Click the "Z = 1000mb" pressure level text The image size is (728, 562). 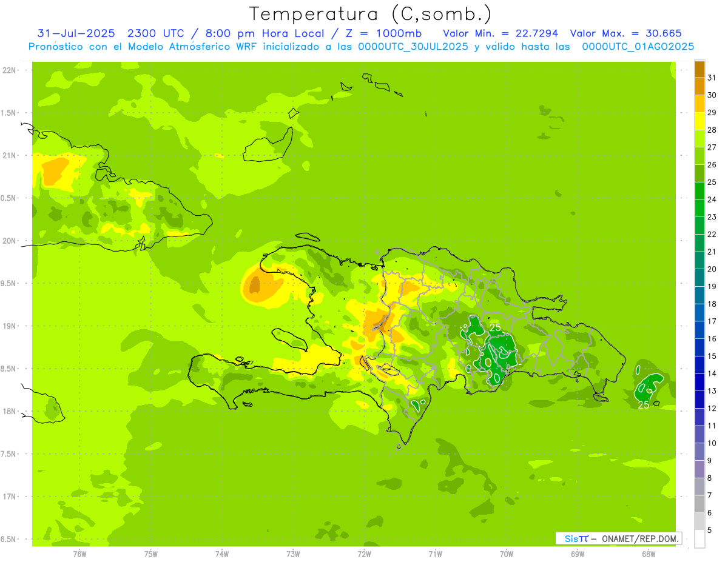382,33
